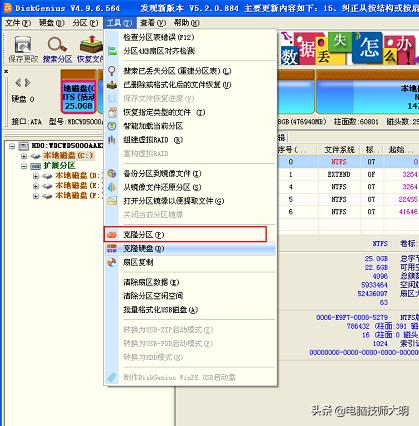419x426 pixels.
Task: Click the 备份分区到镜像文件 icon
Action: coord(112,174)
